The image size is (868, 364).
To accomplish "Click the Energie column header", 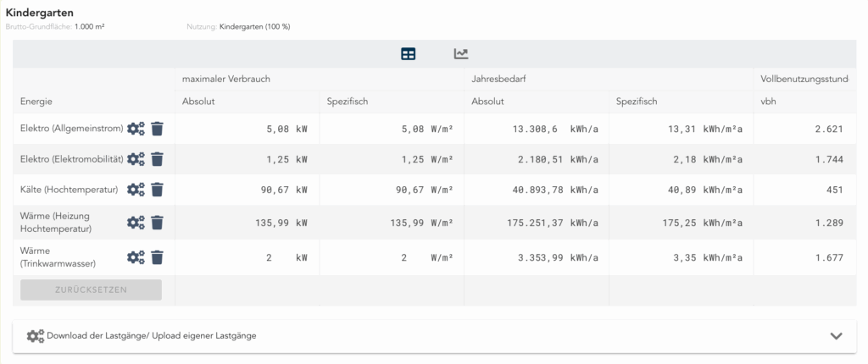I will click(36, 102).
